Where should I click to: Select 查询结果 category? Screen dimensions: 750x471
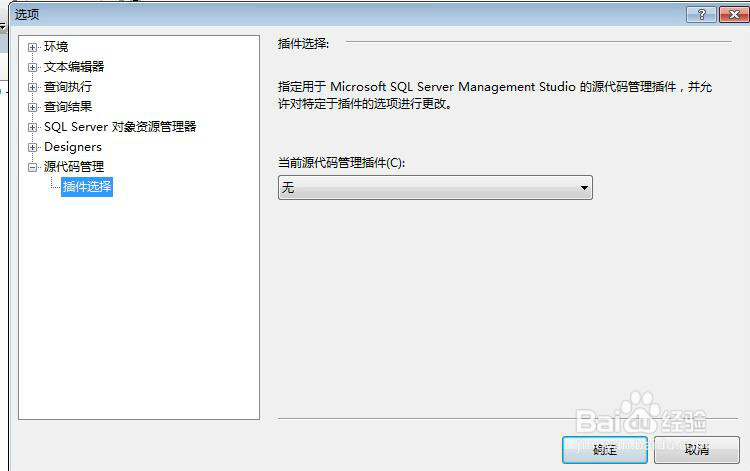(68, 107)
